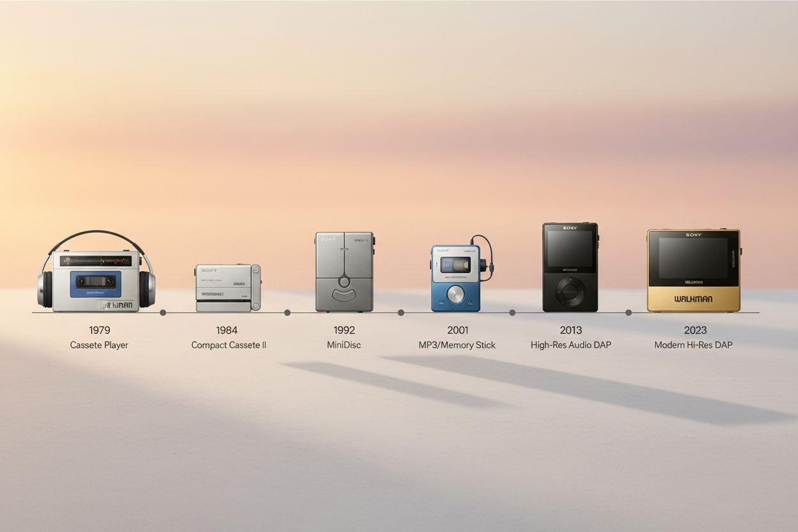Image resolution: width=798 pixels, height=532 pixels.
Task: Select the gold Modern Hi-Res Walkman
Action: (x=694, y=269)
